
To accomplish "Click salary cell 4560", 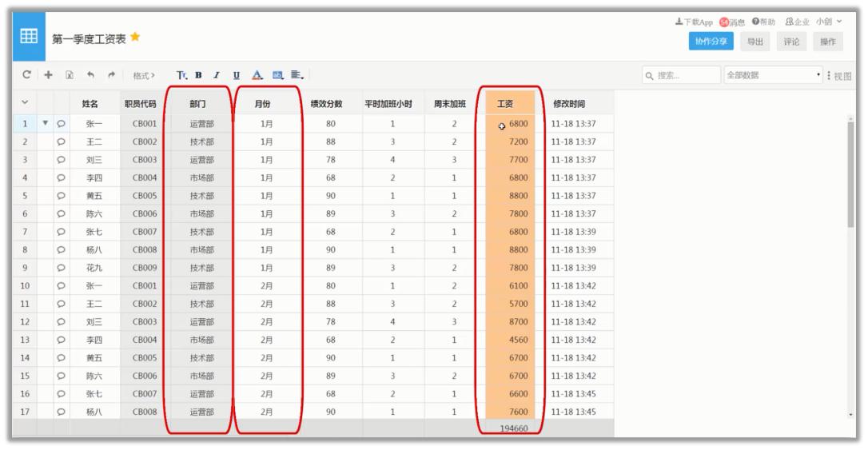I will click(510, 340).
